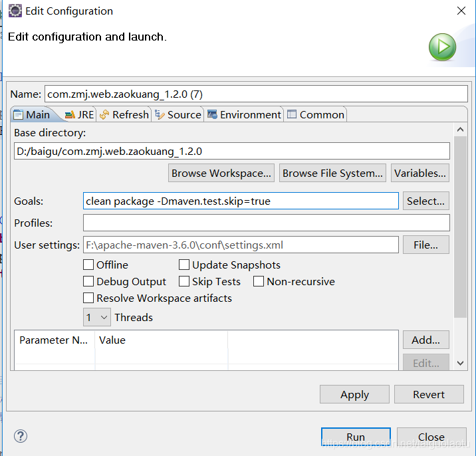Switch to the Source tab

click(178, 115)
